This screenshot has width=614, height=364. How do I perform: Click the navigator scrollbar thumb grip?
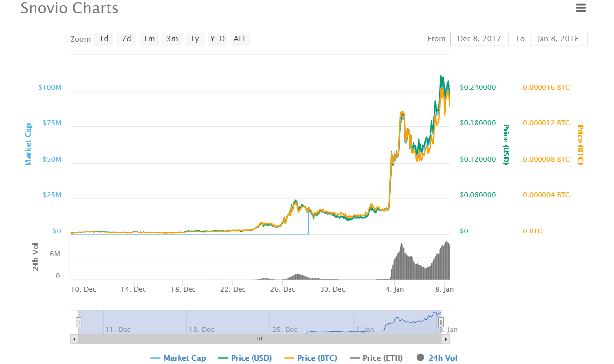pos(260,339)
